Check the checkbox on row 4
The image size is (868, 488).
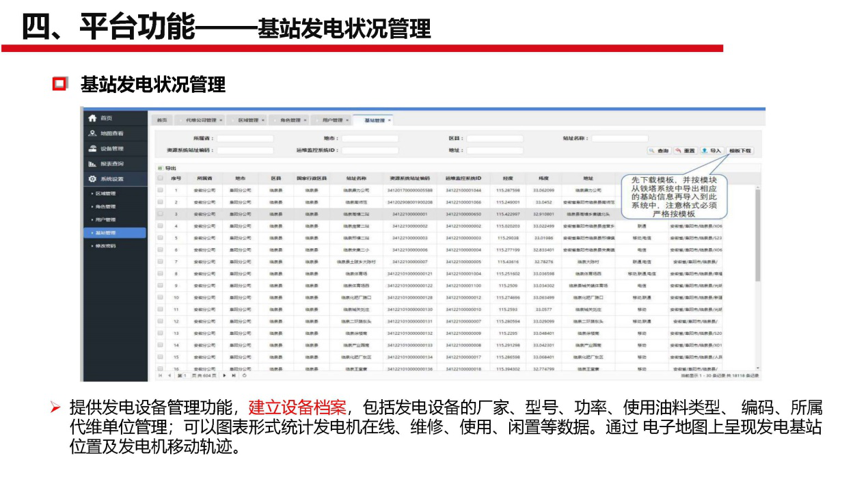click(160, 226)
